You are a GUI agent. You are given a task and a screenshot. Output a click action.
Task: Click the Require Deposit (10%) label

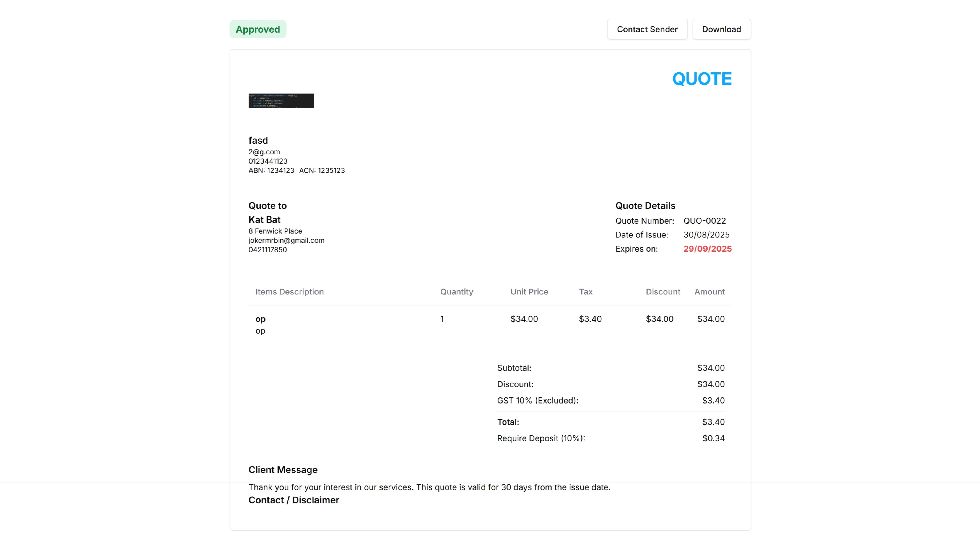(x=540, y=438)
